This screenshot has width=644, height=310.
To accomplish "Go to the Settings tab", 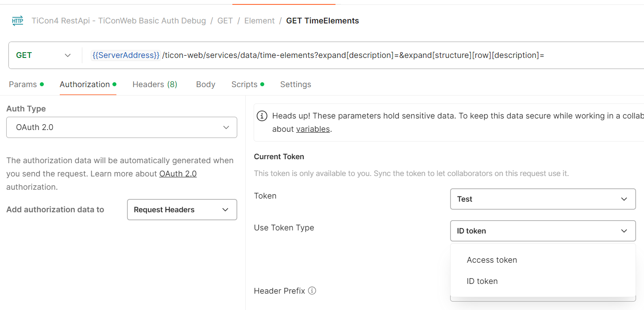I will pos(296,84).
